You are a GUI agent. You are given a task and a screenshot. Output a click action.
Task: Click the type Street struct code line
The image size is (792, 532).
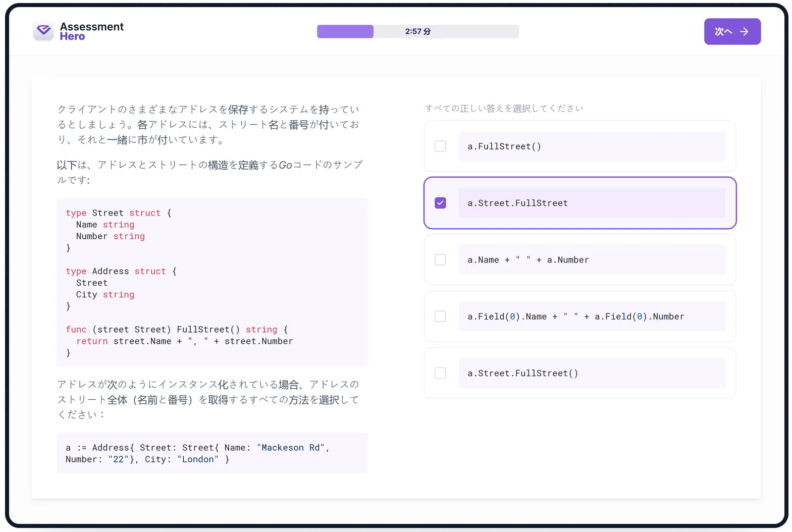tap(119, 213)
